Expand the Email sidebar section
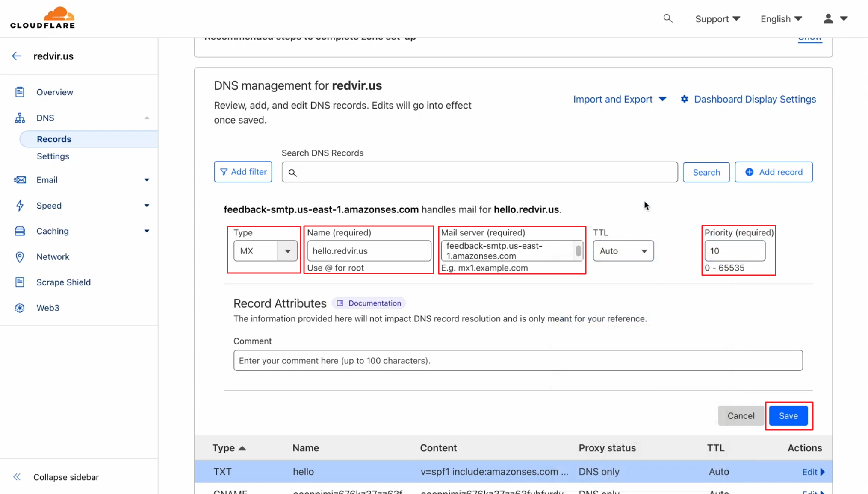This screenshot has height=494, width=868. [x=146, y=180]
